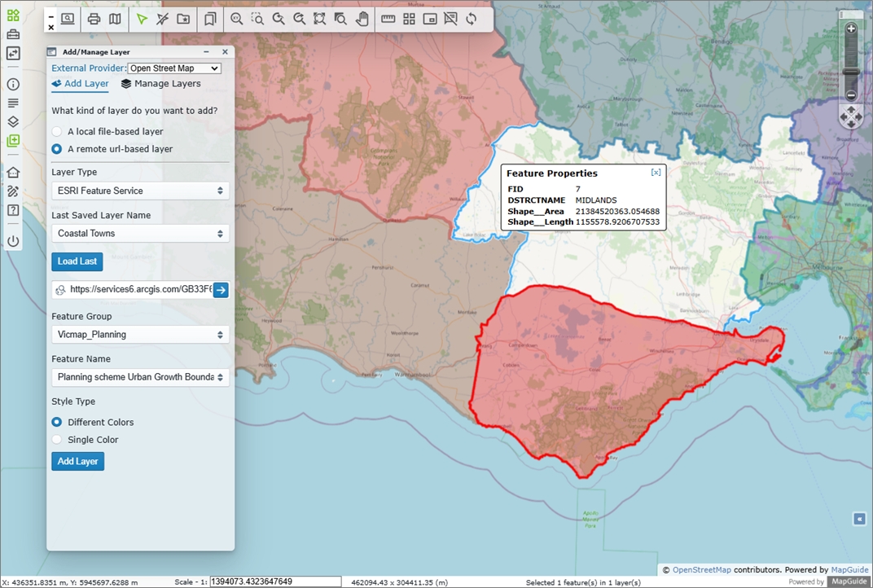Click the map zoom slider handle
Screen dimensions: 873x588
tap(851, 72)
